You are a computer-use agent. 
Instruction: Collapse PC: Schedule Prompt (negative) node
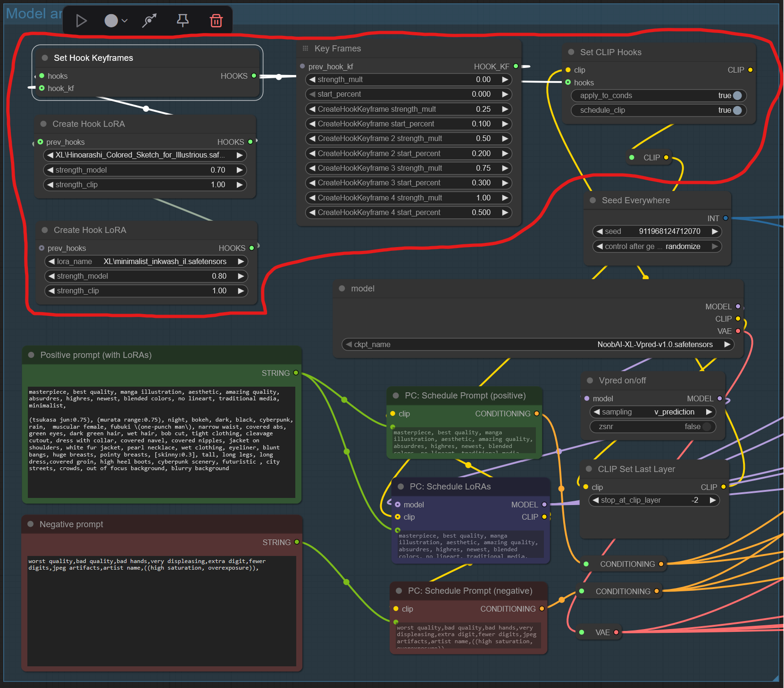click(x=399, y=591)
